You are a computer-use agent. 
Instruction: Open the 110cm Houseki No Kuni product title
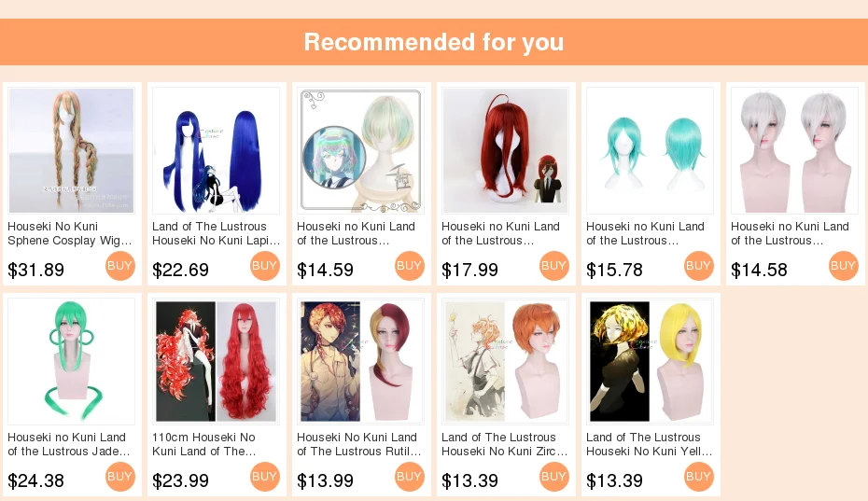pyautogui.click(x=204, y=444)
